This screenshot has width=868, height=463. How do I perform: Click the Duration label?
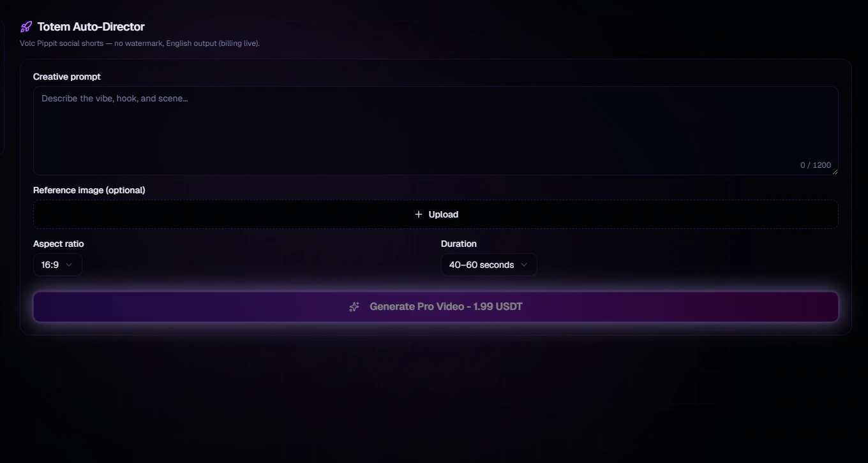(x=459, y=244)
